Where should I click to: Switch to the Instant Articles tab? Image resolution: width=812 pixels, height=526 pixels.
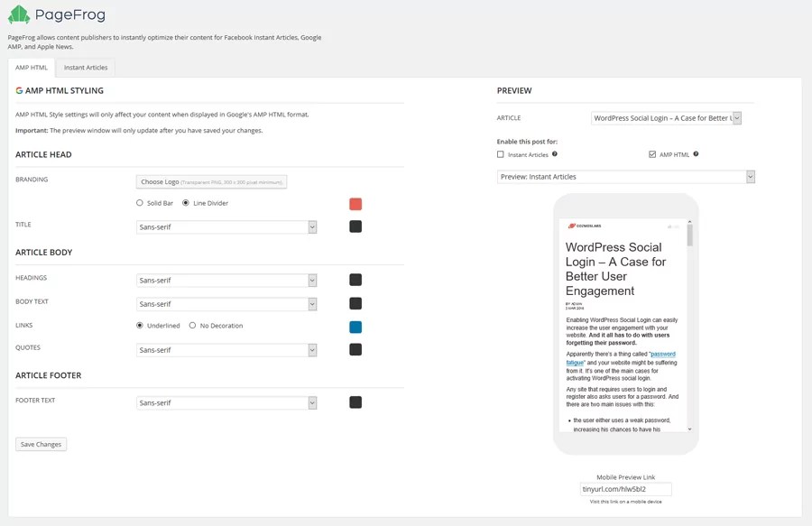86,68
